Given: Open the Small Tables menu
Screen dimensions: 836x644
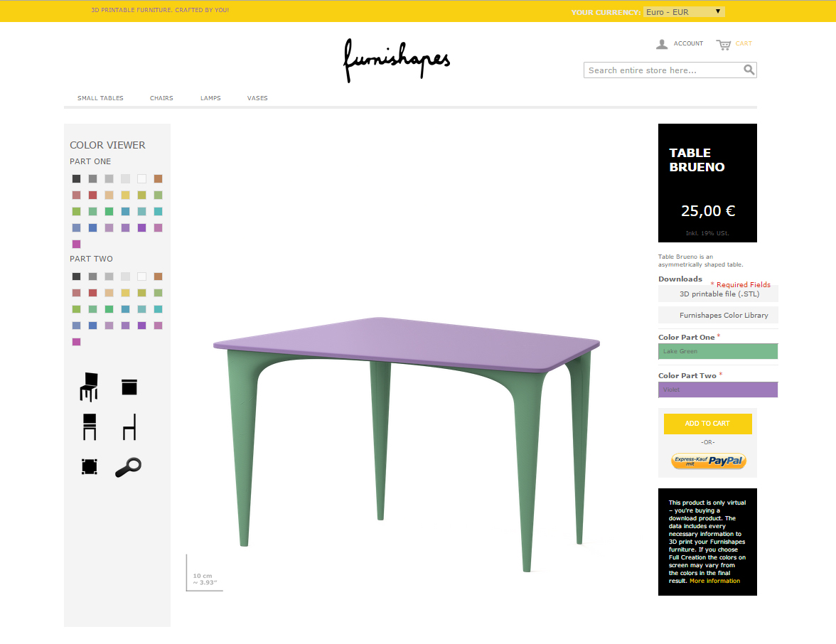Looking at the screenshot, I should (100, 98).
